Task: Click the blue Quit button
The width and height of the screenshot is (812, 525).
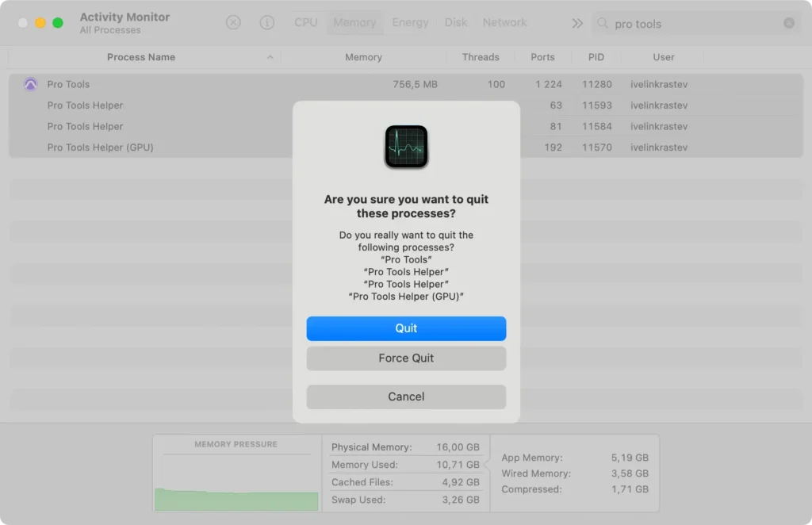Action: 406,328
